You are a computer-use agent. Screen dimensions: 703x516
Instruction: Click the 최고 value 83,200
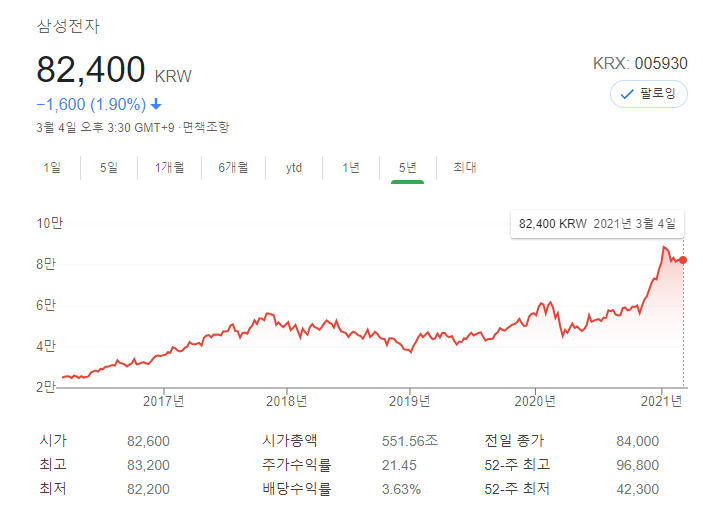148,465
